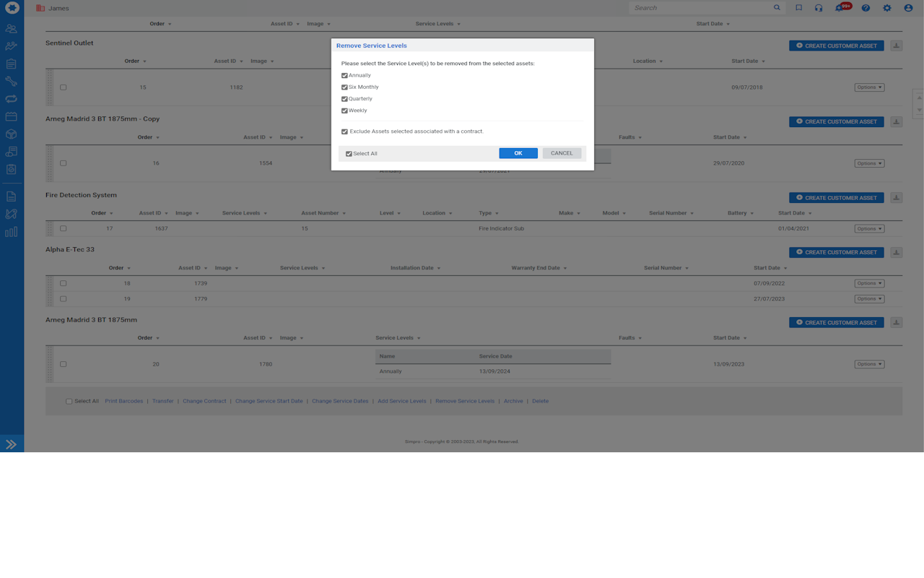The height and width of the screenshot is (578, 924).
Task: Click the download icon for Alpha E-Tec 33
Action: pyautogui.click(x=897, y=252)
